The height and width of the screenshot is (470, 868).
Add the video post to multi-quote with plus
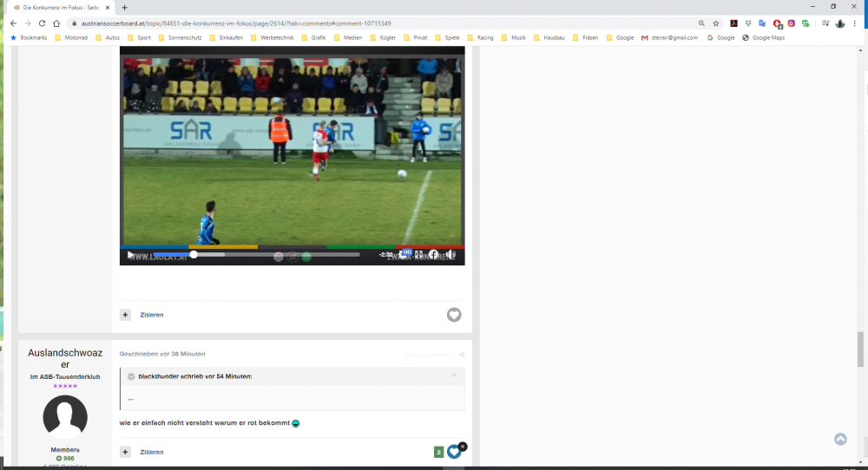click(x=125, y=315)
